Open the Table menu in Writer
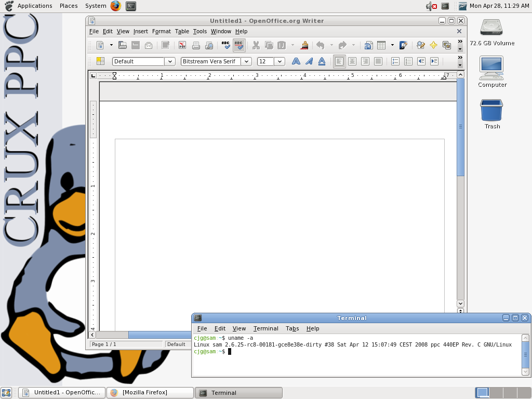The height and width of the screenshot is (399, 532). click(x=182, y=31)
